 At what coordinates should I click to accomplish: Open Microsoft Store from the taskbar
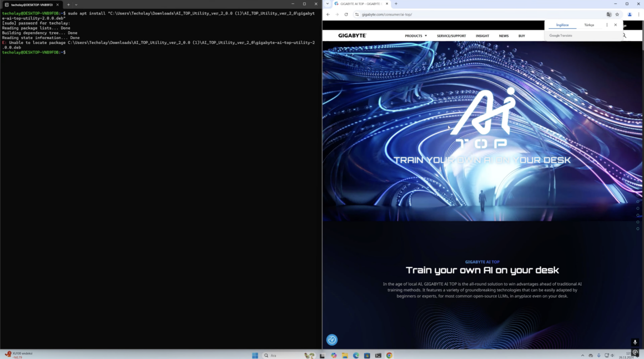tap(367, 355)
